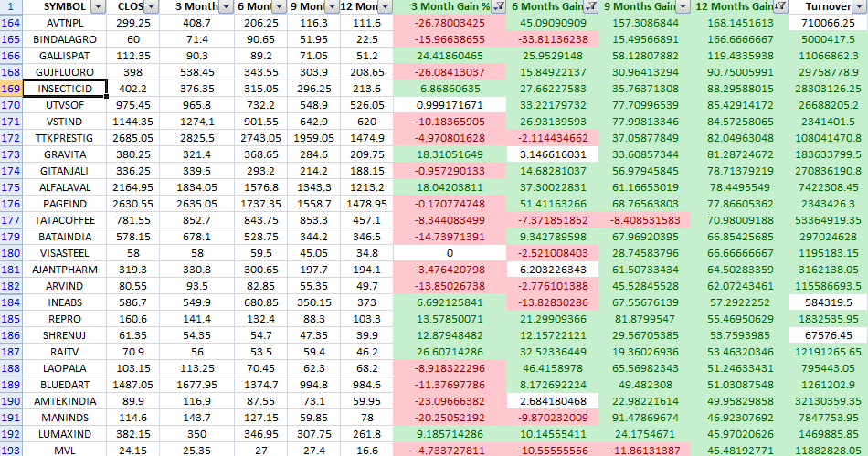This screenshot has width=868, height=456.
Task: Select the turnover value 108041470.8
Action: (x=828, y=138)
